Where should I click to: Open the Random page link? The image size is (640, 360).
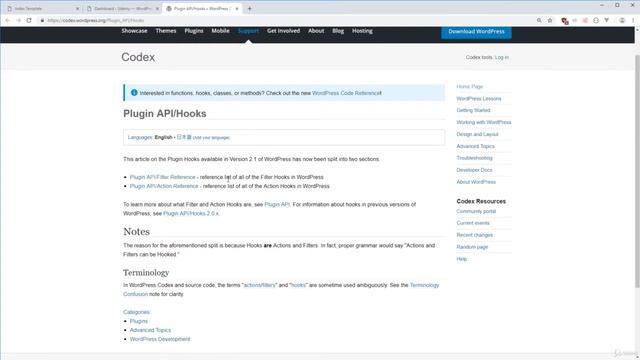pyautogui.click(x=472, y=247)
